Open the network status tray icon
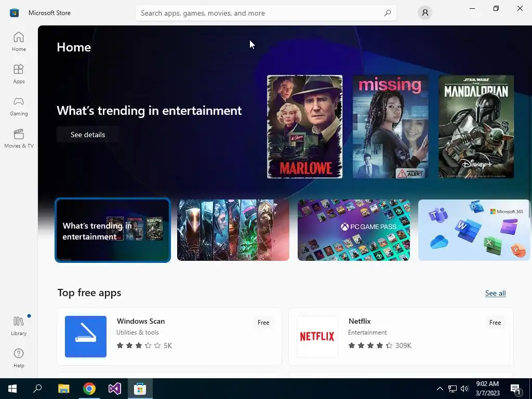 tap(453, 389)
